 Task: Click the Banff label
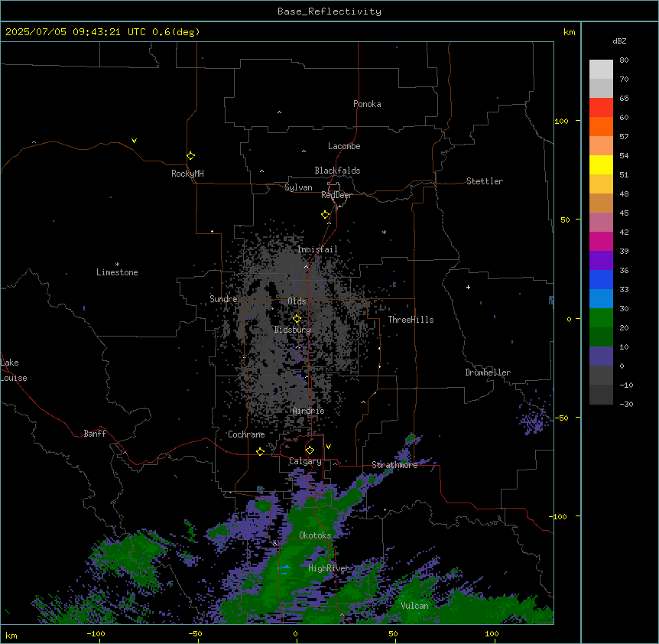click(x=95, y=434)
